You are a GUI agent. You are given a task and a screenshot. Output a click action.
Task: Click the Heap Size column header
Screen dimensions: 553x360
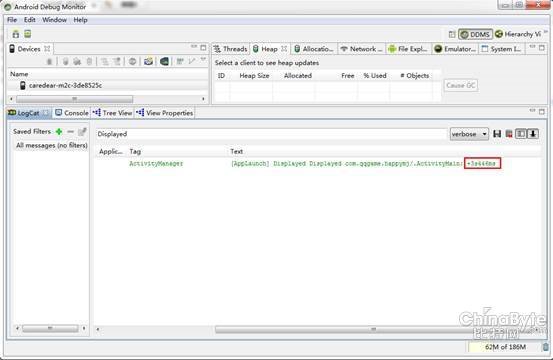(x=254, y=76)
